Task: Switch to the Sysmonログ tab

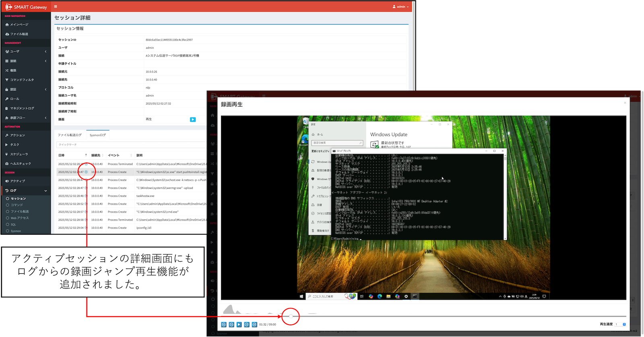Action: click(x=98, y=135)
